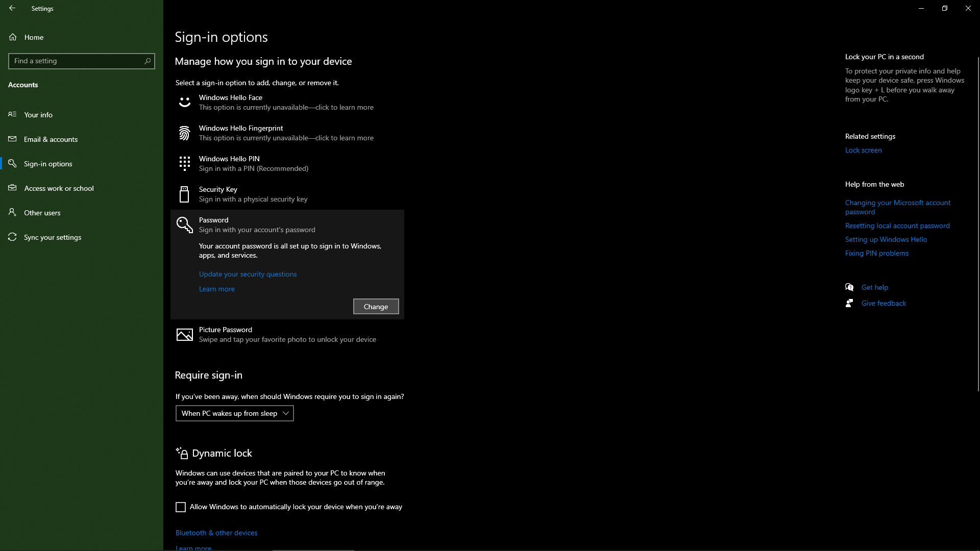Click the Get help link
The image size is (980, 551).
click(x=875, y=287)
